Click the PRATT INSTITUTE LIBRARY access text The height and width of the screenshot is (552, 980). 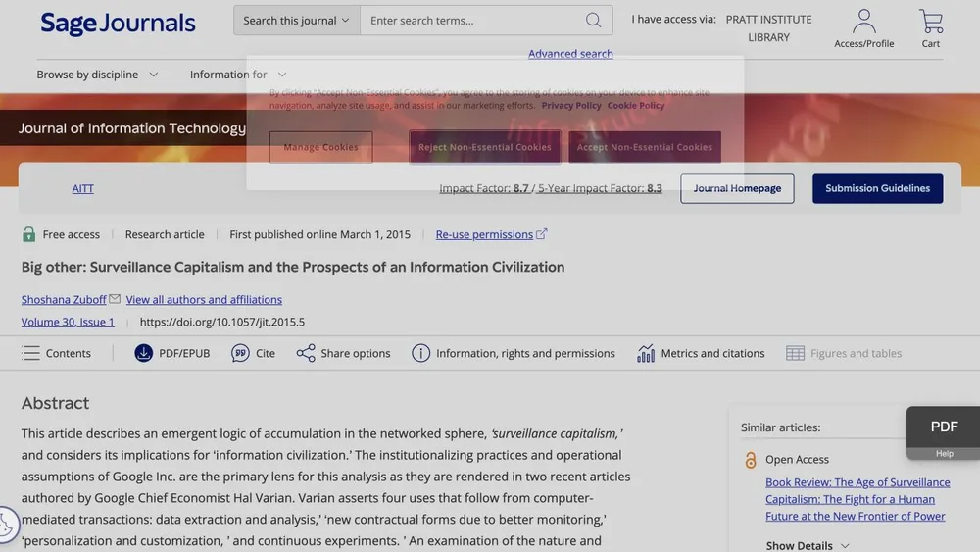tap(768, 28)
